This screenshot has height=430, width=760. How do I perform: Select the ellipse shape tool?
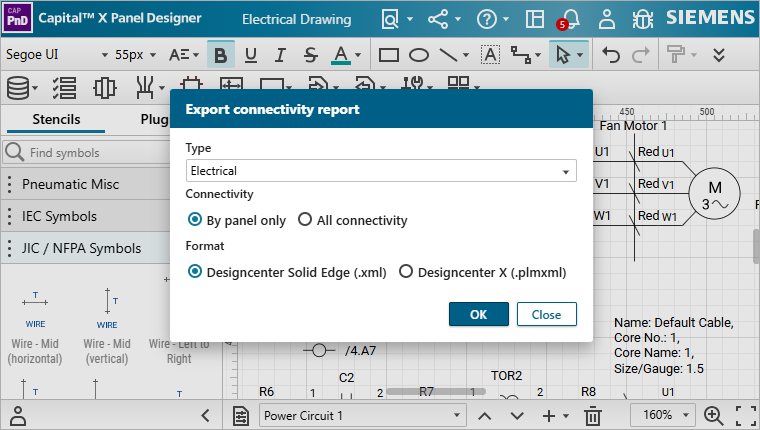419,55
